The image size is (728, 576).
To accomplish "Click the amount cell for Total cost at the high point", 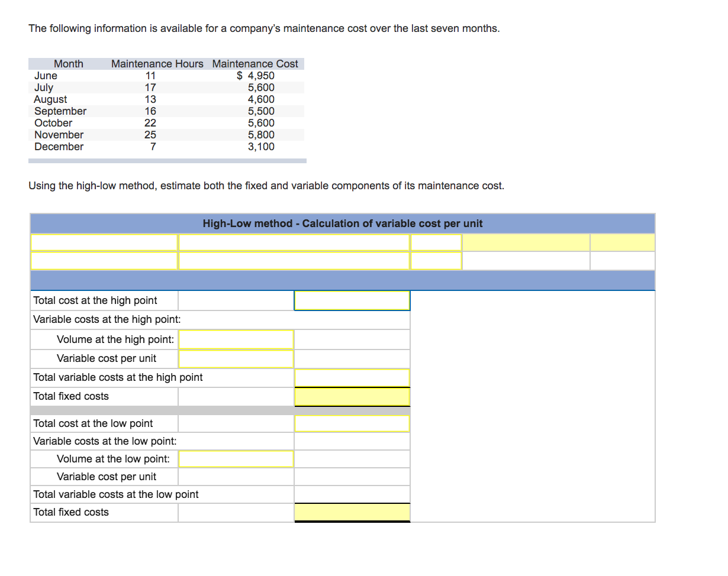I will (352, 300).
